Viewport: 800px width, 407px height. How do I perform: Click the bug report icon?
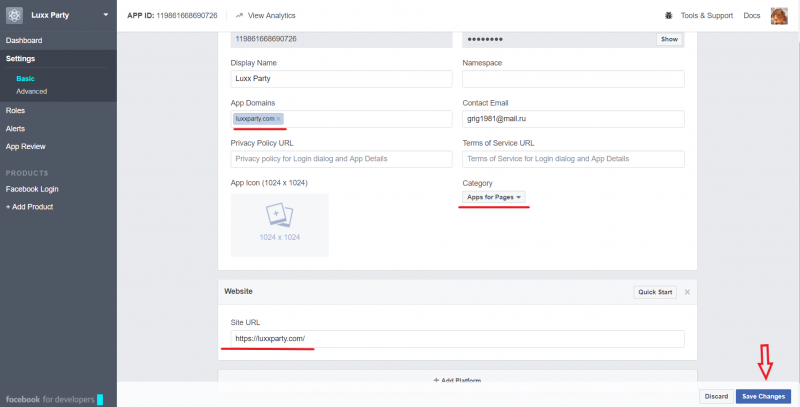click(668, 16)
